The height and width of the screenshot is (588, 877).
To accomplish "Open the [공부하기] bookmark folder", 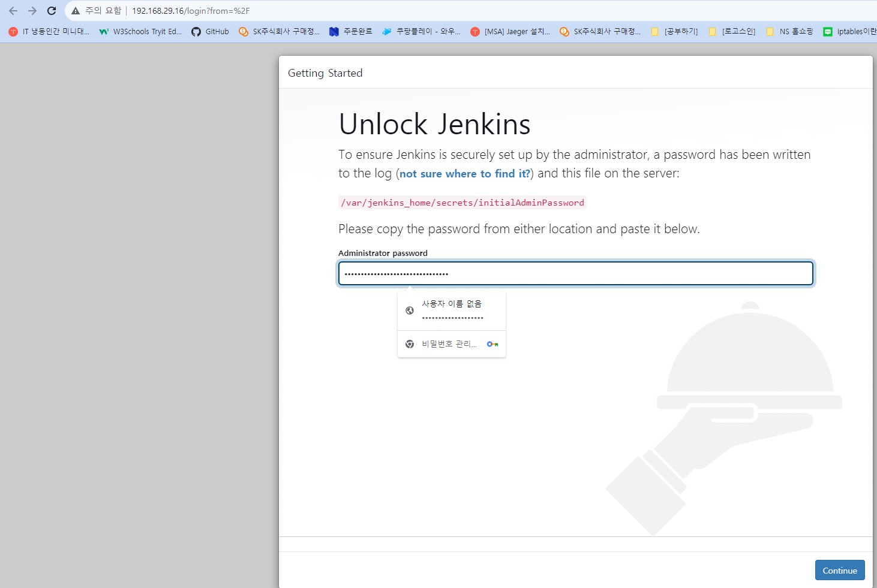I will pyautogui.click(x=674, y=32).
